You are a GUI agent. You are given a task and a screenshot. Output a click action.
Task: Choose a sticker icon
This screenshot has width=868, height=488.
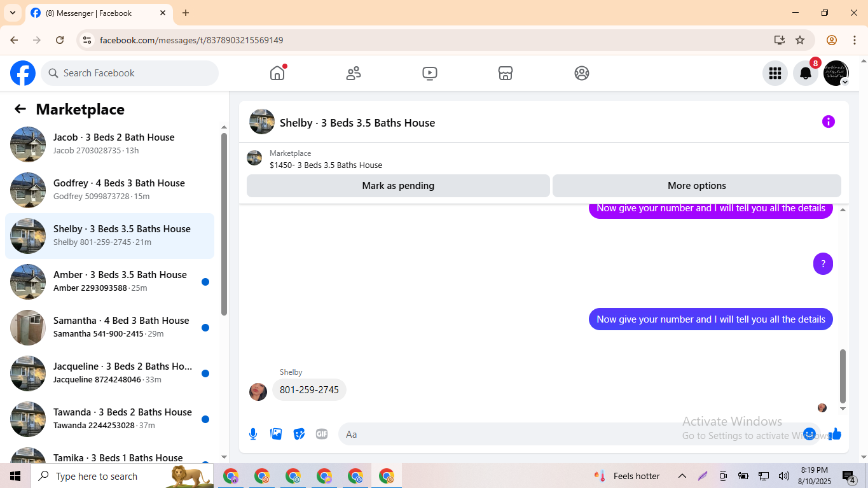[299, 434]
